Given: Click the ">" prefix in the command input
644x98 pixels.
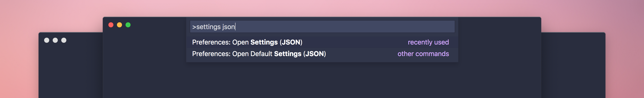Looking at the screenshot, I should click(194, 27).
